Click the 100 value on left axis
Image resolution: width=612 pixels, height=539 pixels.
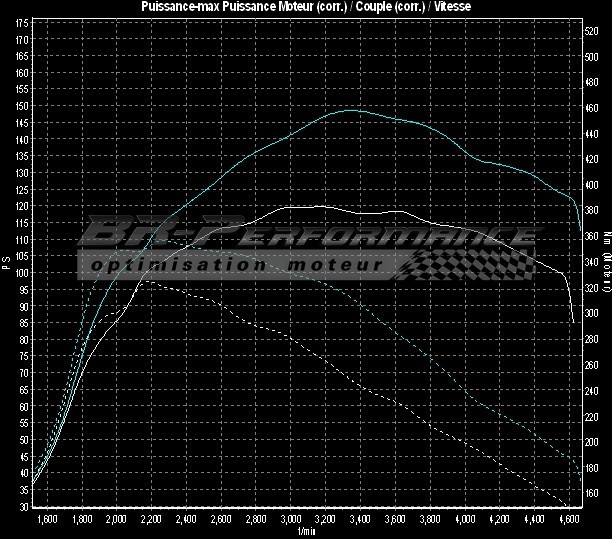pos(22,273)
